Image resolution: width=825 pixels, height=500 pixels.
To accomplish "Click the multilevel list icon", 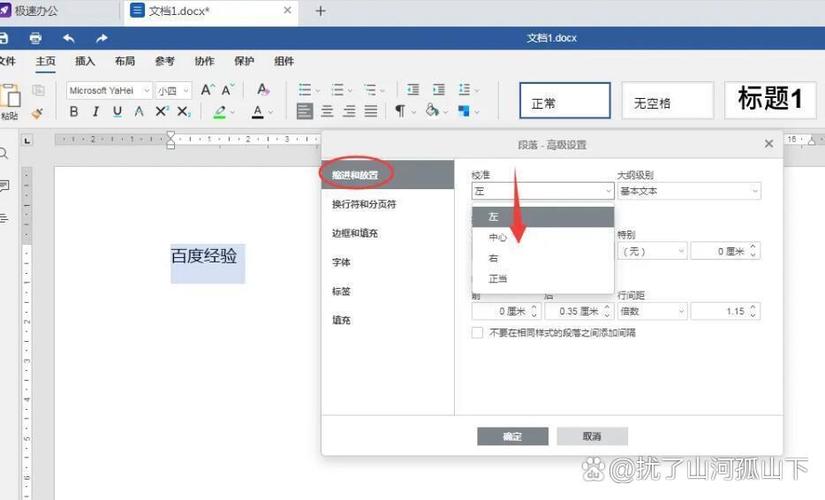I will (x=370, y=89).
